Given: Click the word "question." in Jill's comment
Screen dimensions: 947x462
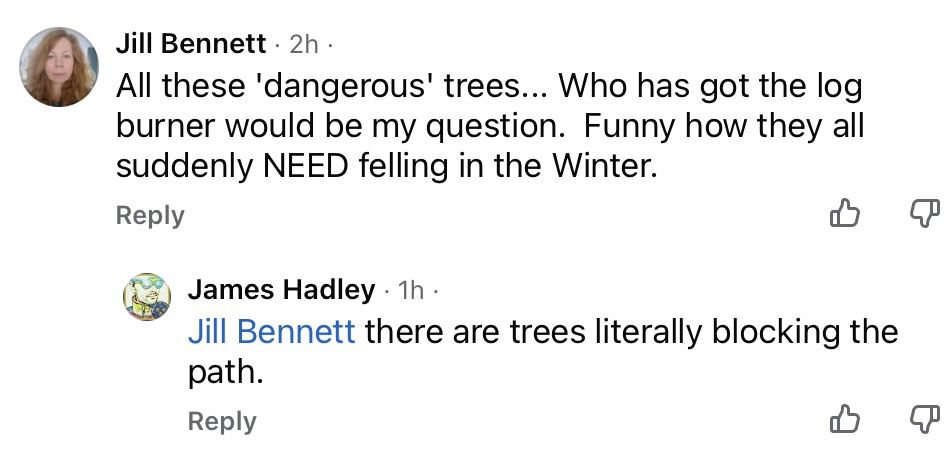Looking at the screenshot, I should pyautogui.click(x=502, y=127).
